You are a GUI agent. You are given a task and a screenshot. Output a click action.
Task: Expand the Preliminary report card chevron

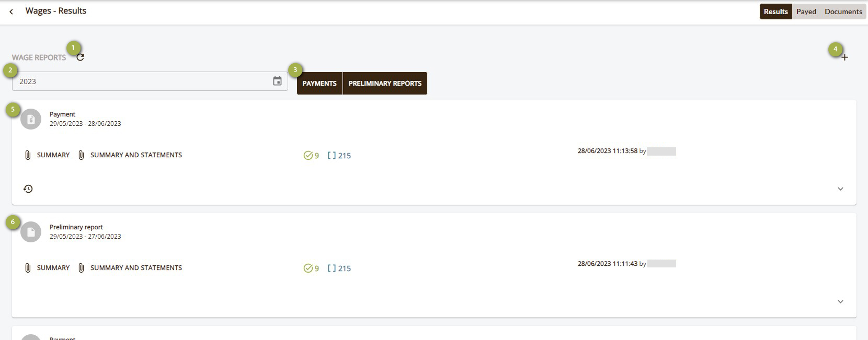(x=840, y=301)
